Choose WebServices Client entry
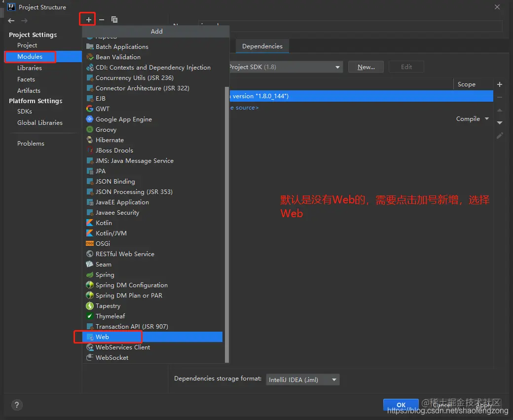The width and height of the screenshot is (513, 420). (x=152, y=347)
